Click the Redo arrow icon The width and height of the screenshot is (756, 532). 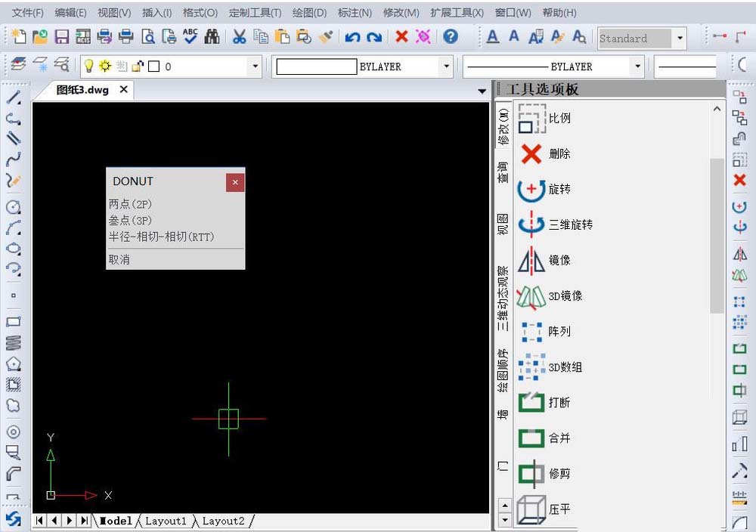(x=374, y=37)
